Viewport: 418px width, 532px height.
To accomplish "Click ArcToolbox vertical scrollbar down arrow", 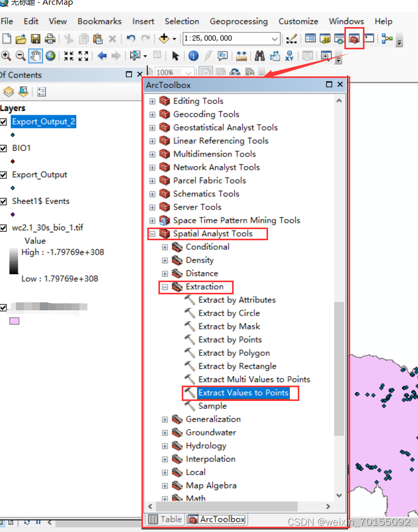I will [x=339, y=495].
